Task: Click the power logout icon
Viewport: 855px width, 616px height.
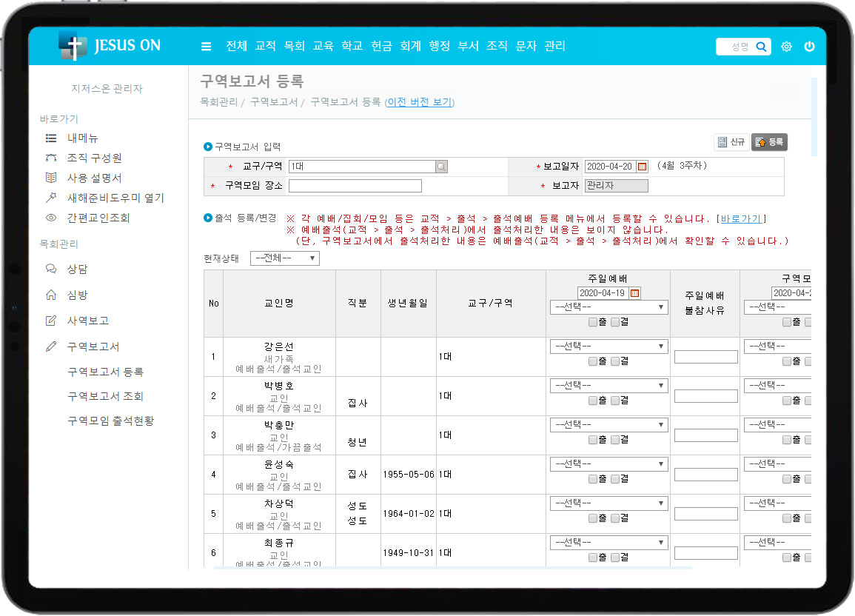Action: (809, 47)
